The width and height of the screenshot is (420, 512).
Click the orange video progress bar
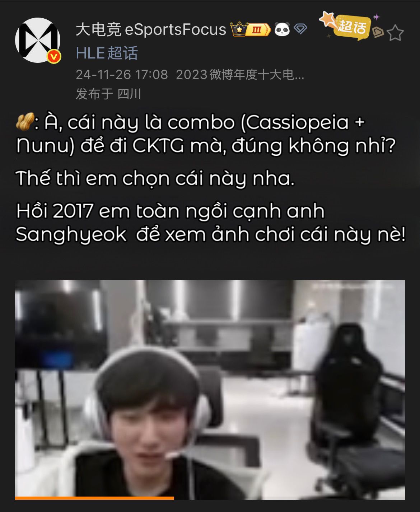[94, 498]
